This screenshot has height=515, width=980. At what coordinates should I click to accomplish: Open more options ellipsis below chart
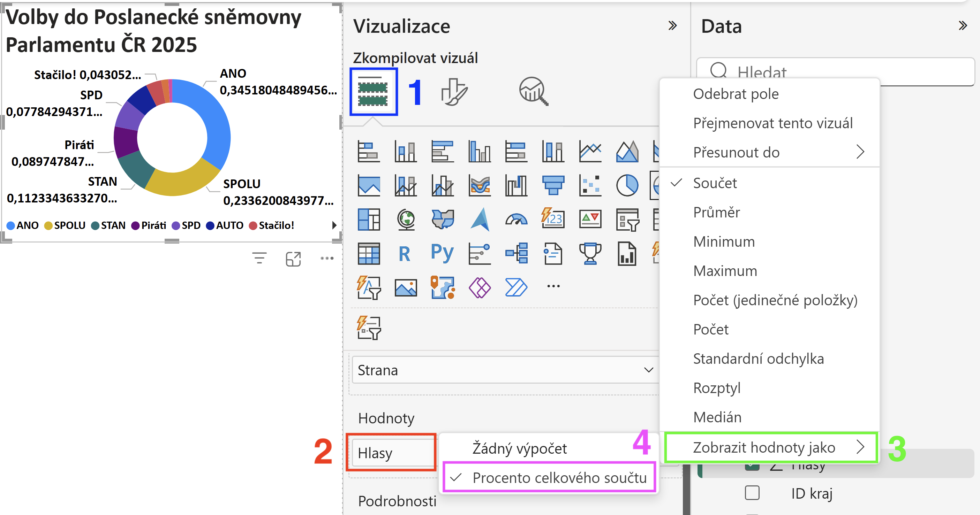click(x=327, y=258)
